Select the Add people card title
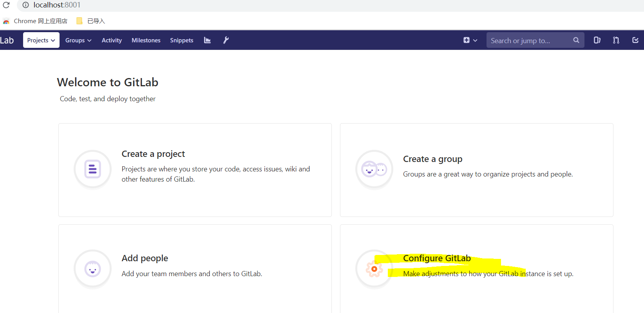644x313 pixels. point(145,258)
